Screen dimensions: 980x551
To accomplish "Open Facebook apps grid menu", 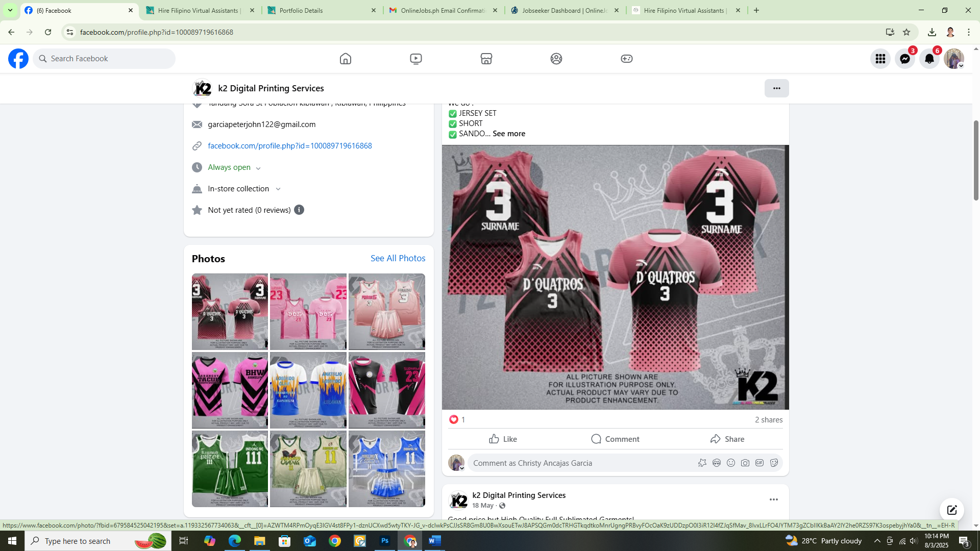I will (880, 59).
